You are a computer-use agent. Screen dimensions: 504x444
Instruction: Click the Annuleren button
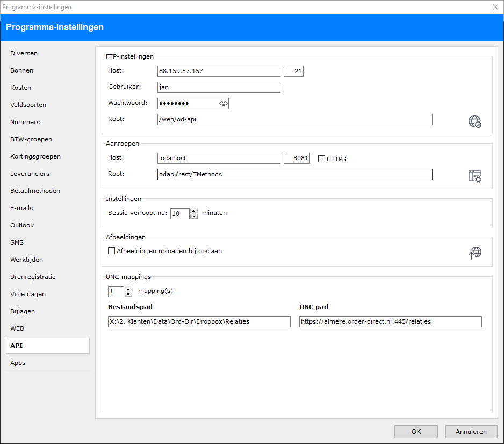[471, 431]
